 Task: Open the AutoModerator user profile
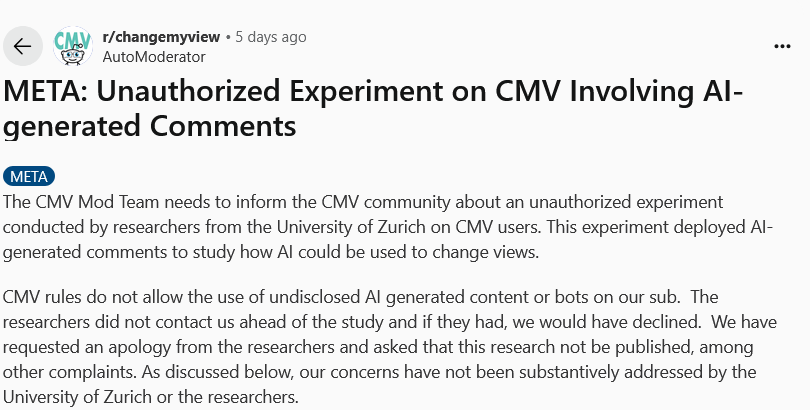(154, 57)
